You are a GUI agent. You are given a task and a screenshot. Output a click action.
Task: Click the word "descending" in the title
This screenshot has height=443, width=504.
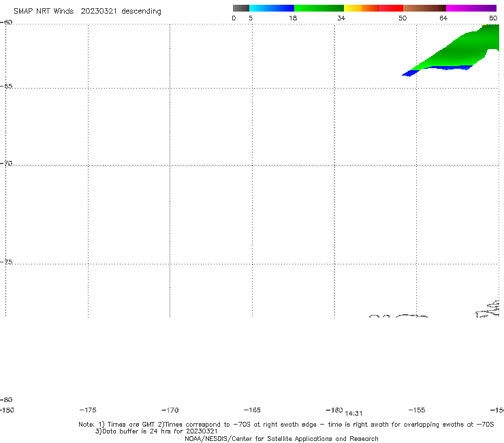click(x=142, y=12)
